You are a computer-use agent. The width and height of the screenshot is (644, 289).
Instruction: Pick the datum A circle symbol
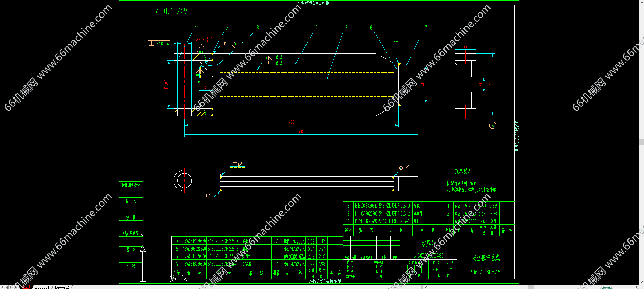(493, 125)
